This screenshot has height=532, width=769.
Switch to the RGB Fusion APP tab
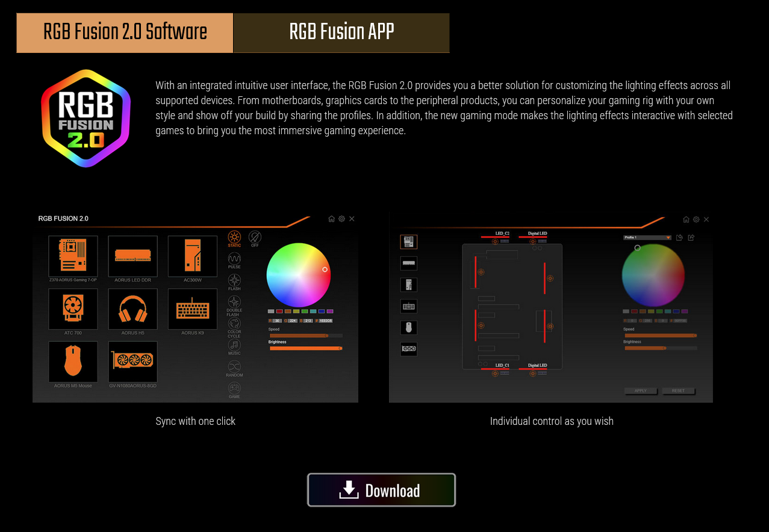tap(341, 32)
